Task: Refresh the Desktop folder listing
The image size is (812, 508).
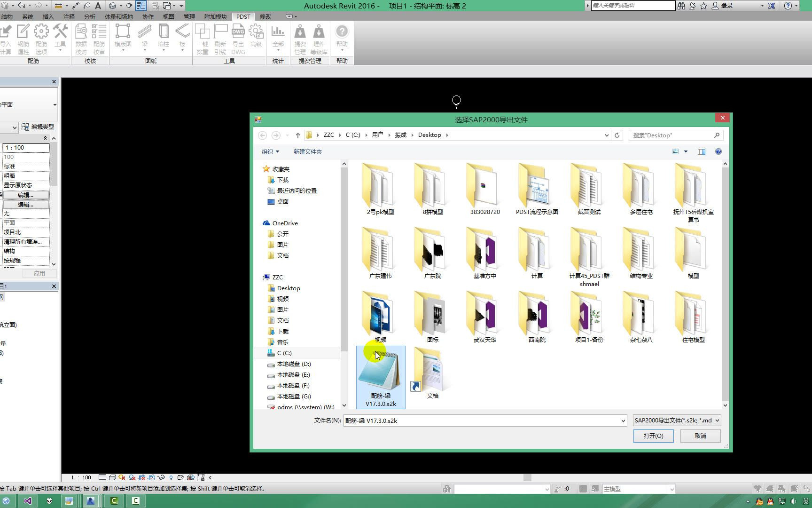Action: tap(617, 135)
